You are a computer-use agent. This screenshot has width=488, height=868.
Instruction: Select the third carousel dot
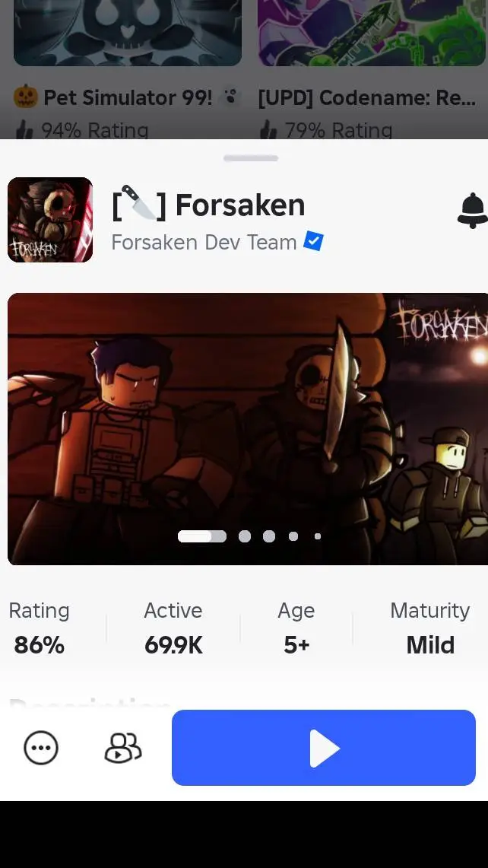point(269,536)
